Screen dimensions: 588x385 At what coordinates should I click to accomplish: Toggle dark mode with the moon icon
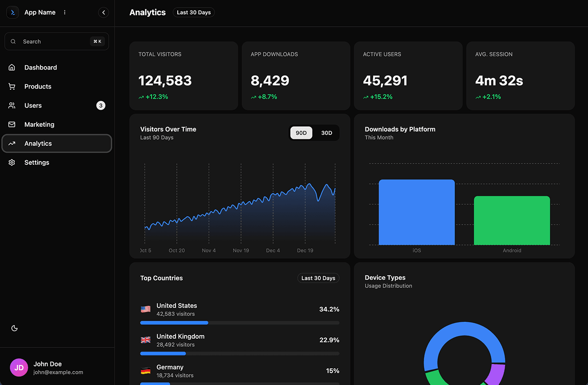14,328
